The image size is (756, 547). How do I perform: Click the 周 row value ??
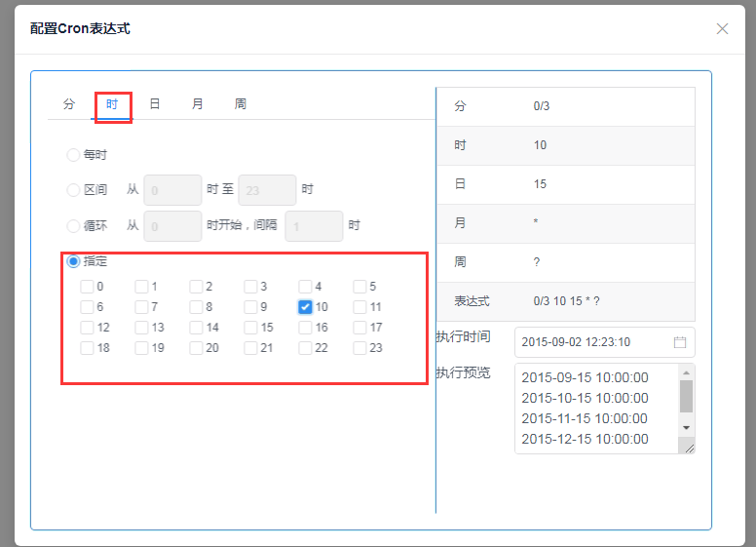(x=537, y=262)
